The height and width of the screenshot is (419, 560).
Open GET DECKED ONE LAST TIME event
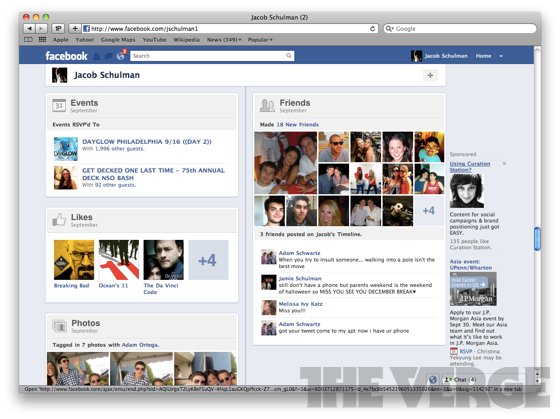coord(154,174)
